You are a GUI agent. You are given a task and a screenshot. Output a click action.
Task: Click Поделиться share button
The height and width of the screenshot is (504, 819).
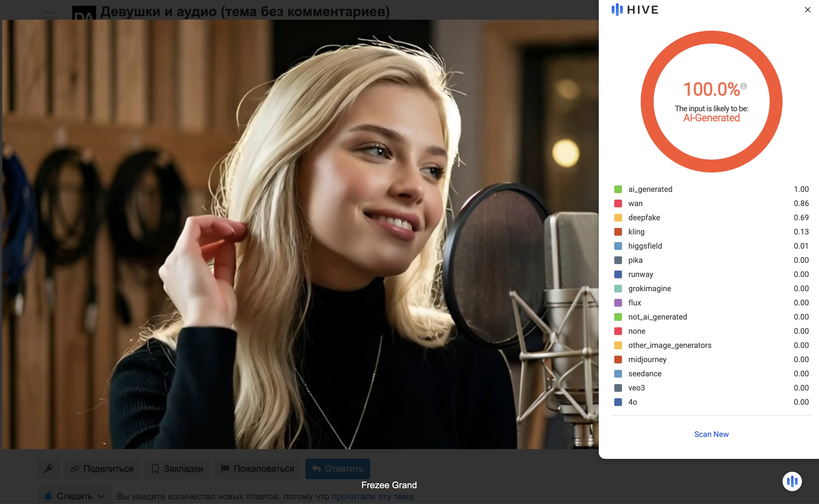tap(102, 469)
